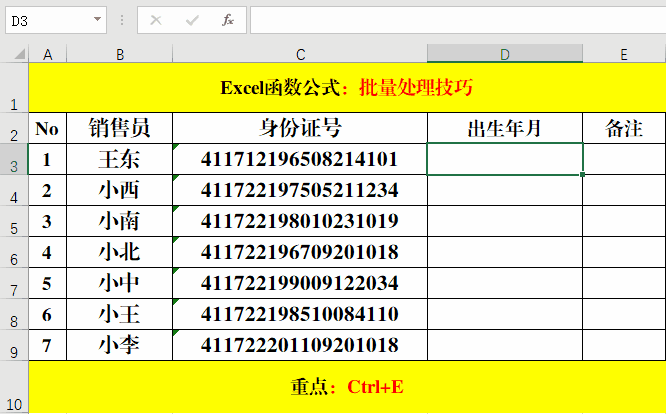Select the No cell for 小李's row

(48, 345)
